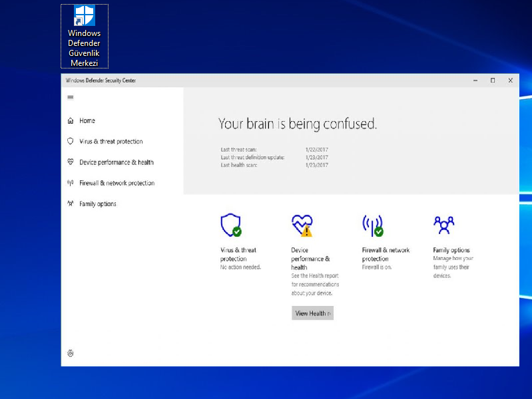Screen dimensions: 532x399
Task: Click the 'Last health scan:' label
Action: [x=239, y=165]
